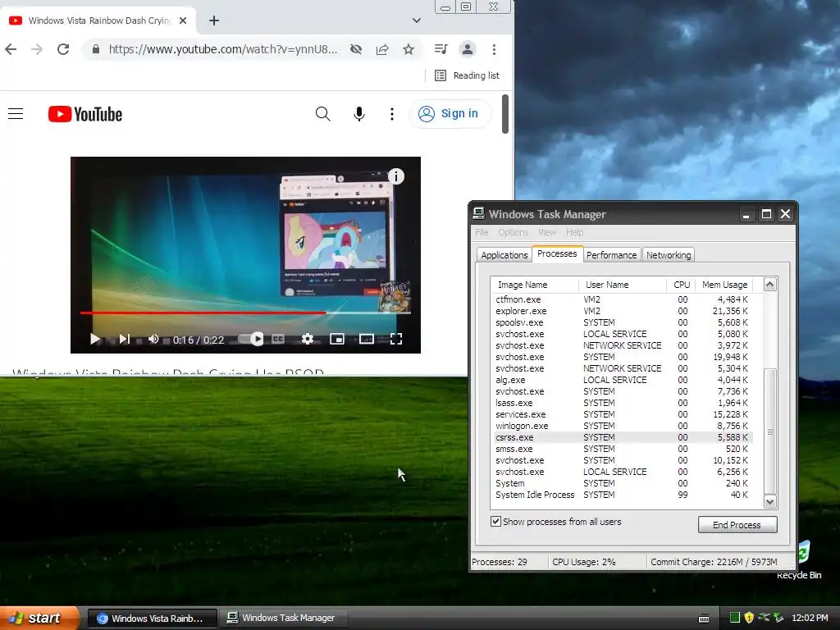The width and height of the screenshot is (840, 630).
Task: Open the video player settings gear
Action: coord(308,339)
